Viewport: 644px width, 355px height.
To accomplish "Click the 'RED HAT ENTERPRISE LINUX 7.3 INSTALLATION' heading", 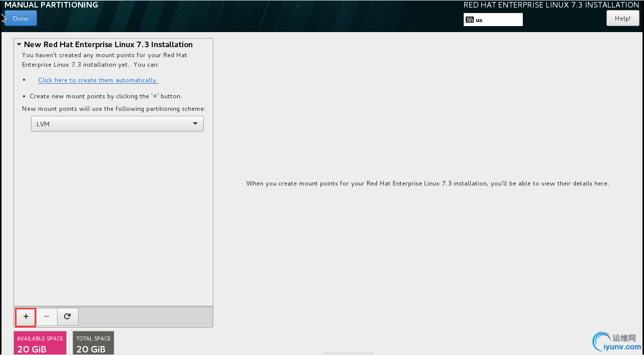I will click(x=551, y=5).
